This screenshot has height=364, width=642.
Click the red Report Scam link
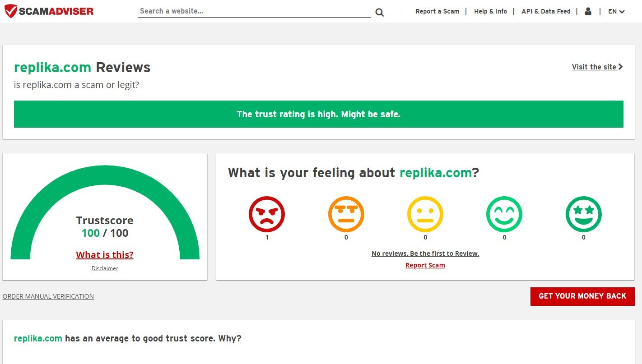point(425,265)
